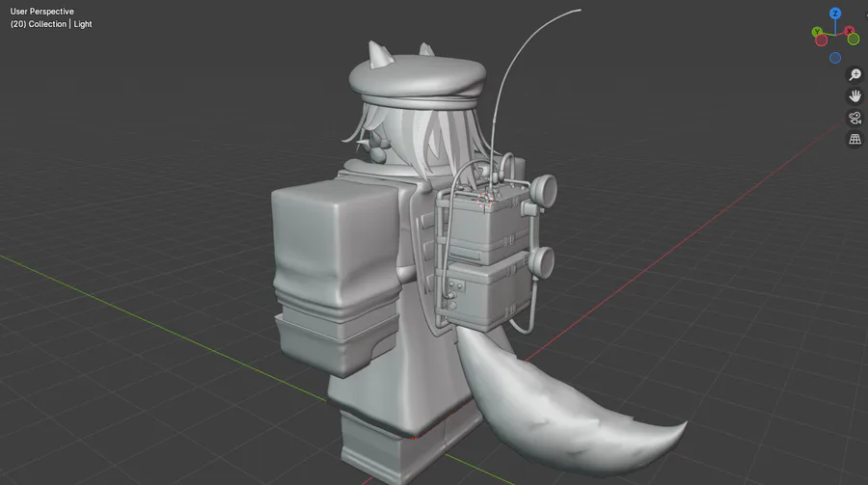Toggle the camera view icon
Screen dimensions: 868x485
pos(855,118)
